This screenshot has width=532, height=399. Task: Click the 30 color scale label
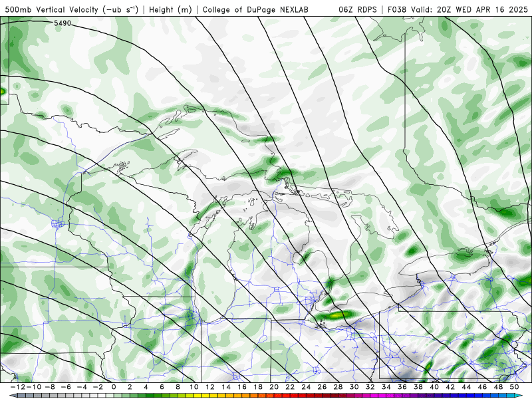click(354, 387)
